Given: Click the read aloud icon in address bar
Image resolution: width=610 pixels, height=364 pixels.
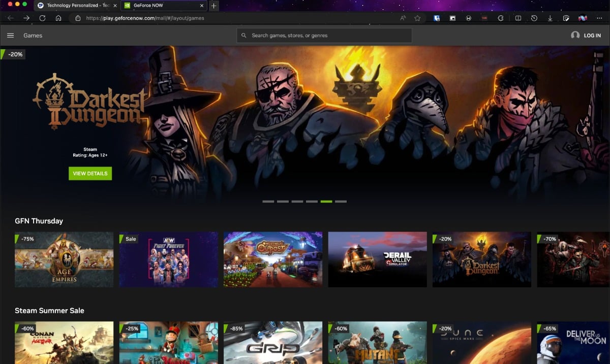Looking at the screenshot, I should 403,18.
